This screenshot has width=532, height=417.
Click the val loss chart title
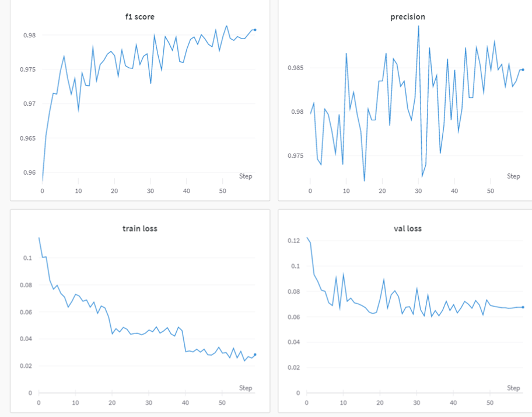point(408,228)
